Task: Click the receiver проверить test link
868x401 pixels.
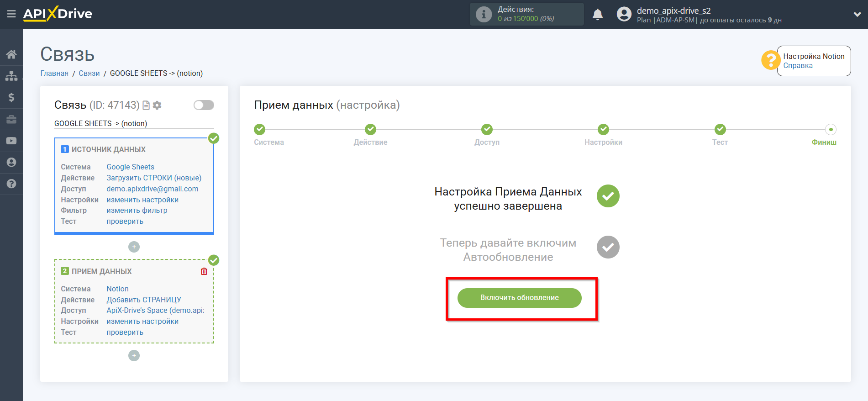Action: click(125, 332)
